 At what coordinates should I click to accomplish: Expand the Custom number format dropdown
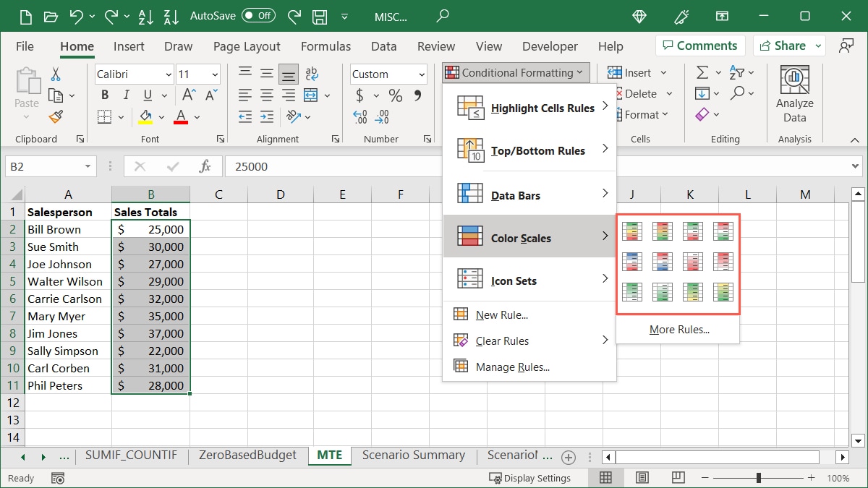pos(422,74)
